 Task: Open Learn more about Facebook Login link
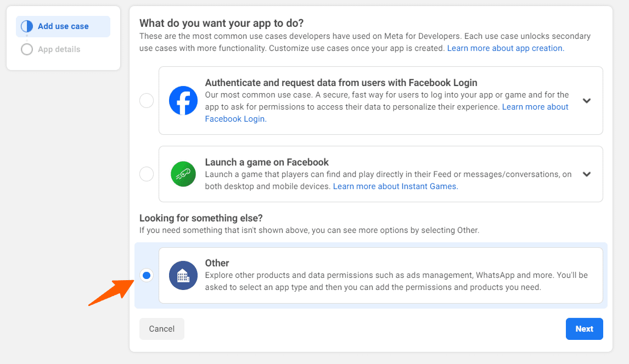pos(535,107)
